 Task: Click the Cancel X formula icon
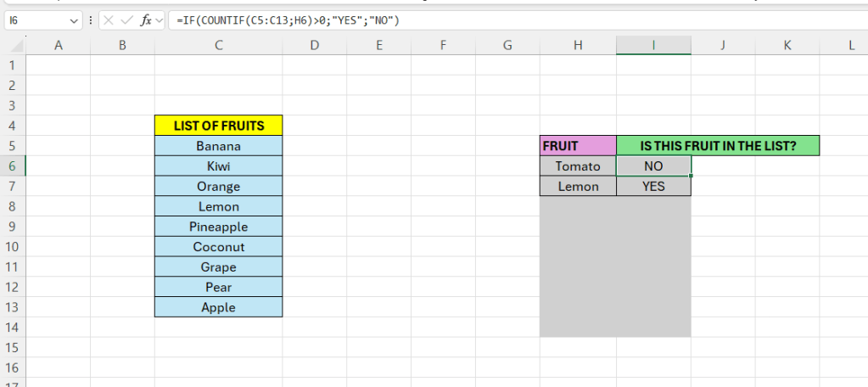click(109, 20)
